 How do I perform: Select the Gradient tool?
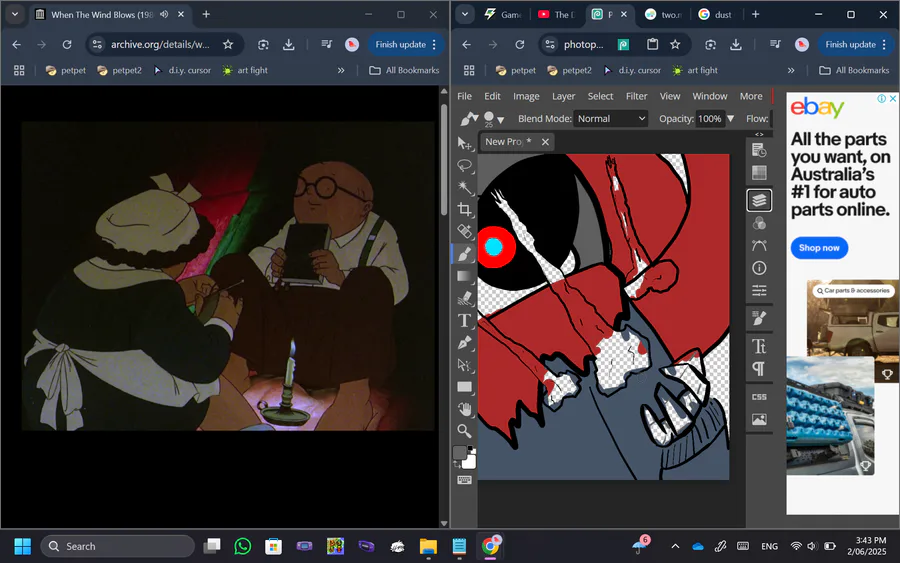(464, 276)
